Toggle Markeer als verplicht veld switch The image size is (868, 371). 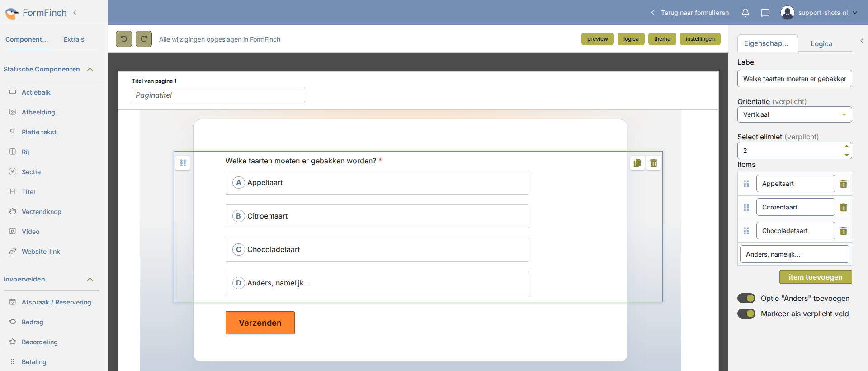[x=746, y=314]
